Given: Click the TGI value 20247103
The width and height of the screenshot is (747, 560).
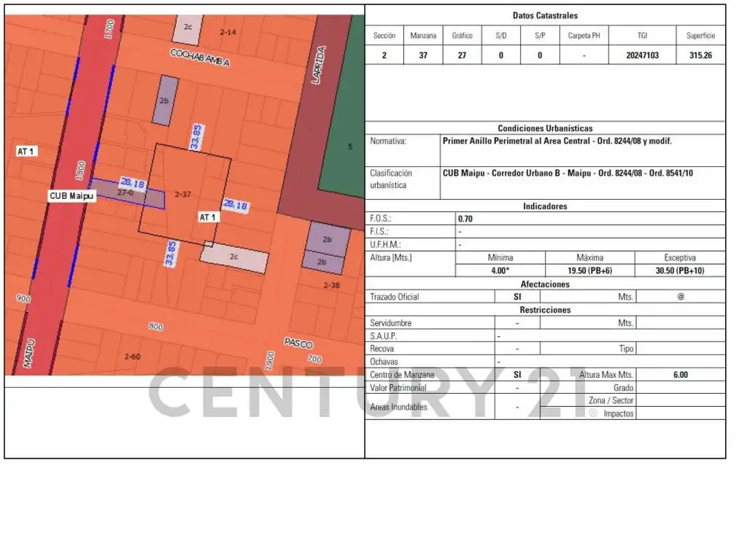Looking at the screenshot, I should pos(642,55).
